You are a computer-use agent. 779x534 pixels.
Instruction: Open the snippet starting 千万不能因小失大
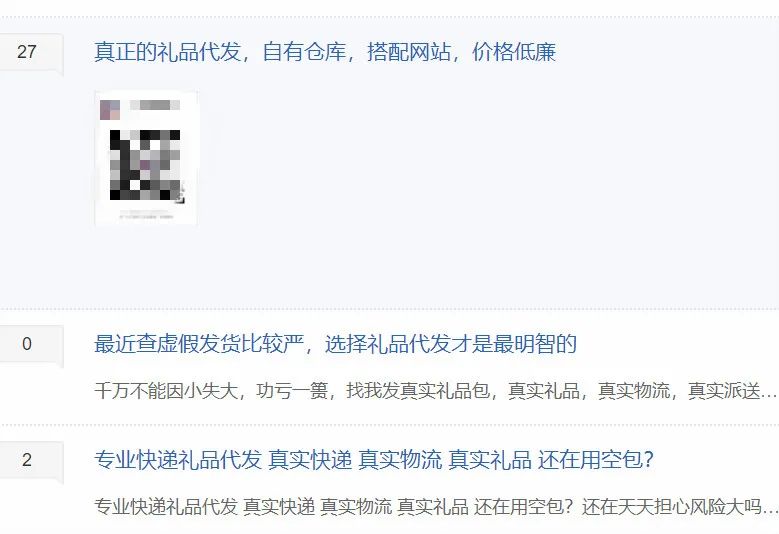(x=436, y=391)
